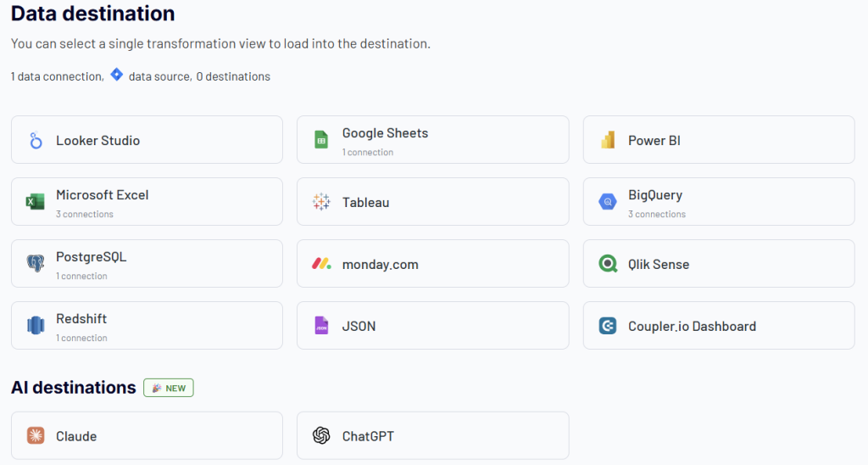Click the Tableau logo icon
The height and width of the screenshot is (465, 868).
point(321,202)
